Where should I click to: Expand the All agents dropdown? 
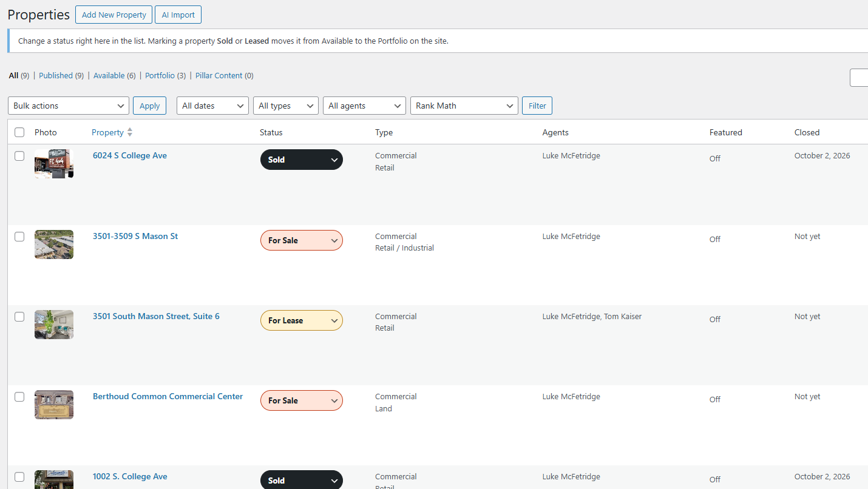tap(364, 106)
